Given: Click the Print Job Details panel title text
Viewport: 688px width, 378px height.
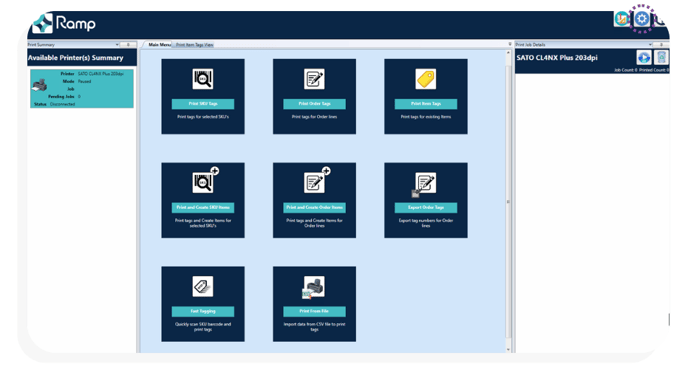Looking at the screenshot, I should click(530, 44).
